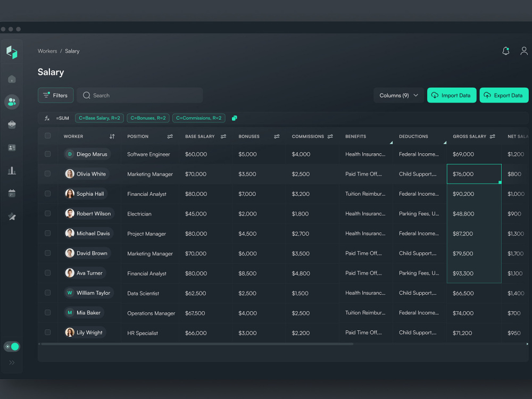Toggle the light/dark theme switch
Image resolution: width=532 pixels, height=399 pixels.
click(12, 347)
